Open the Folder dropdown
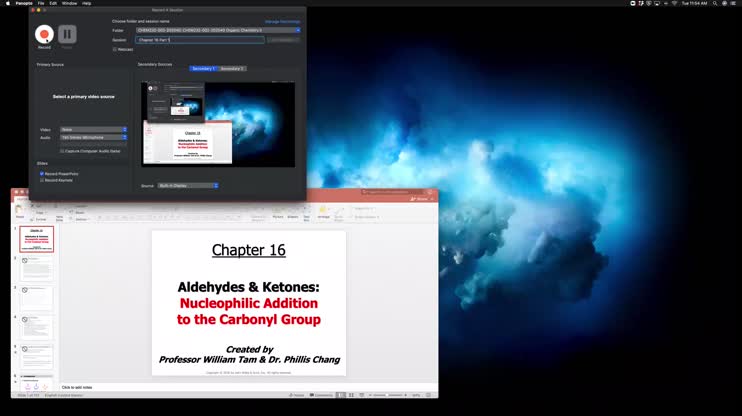Image resolution: width=742 pixels, height=416 pixels. click(x=218, y=30)
